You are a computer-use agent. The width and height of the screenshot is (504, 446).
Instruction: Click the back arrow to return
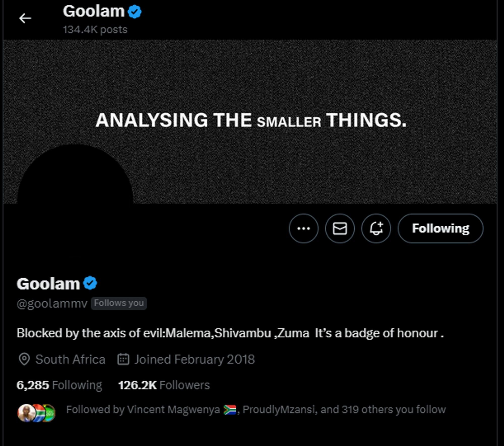25,18
